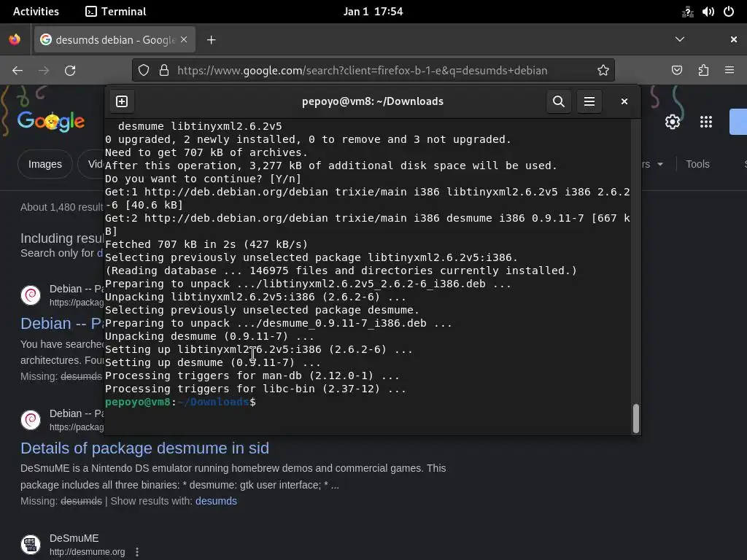Screen dimensions: 747x560
Task: Open the terminal hamburger menu
Action: point(589,101)
